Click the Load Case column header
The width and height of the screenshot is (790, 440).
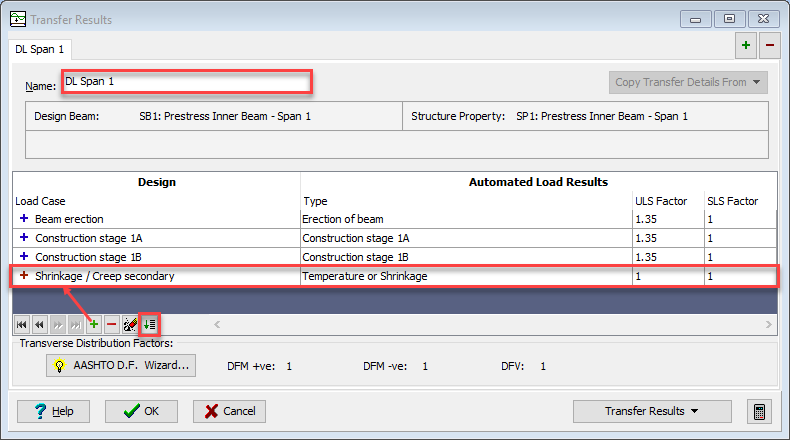(x=40, y=201)
